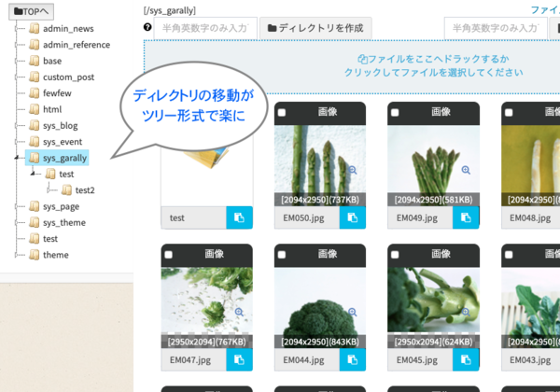Check the EM043.jpg image checkbox
Image resolution: width=560 pixels, height=392 pixels.
[x=509, y=255]
